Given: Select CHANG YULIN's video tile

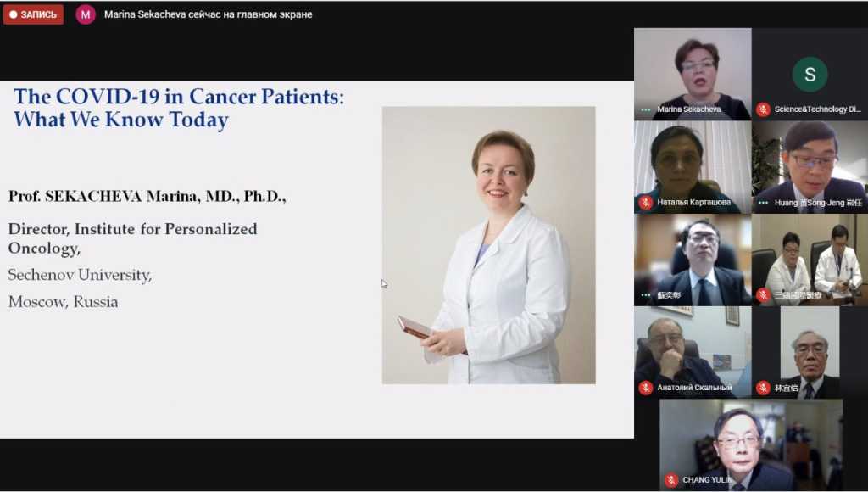Looking at the screenshot, I should tap(751, 441).
